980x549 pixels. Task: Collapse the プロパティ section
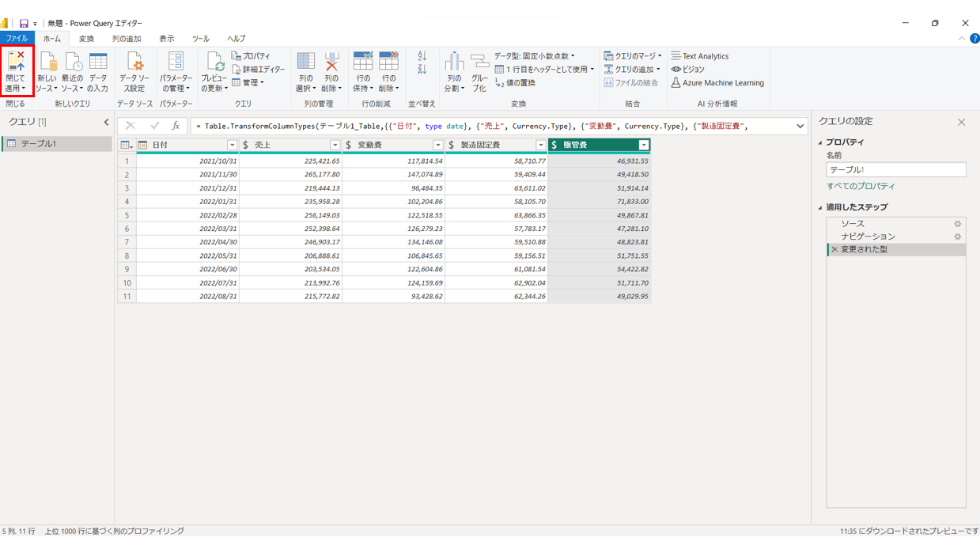[820, 142]
